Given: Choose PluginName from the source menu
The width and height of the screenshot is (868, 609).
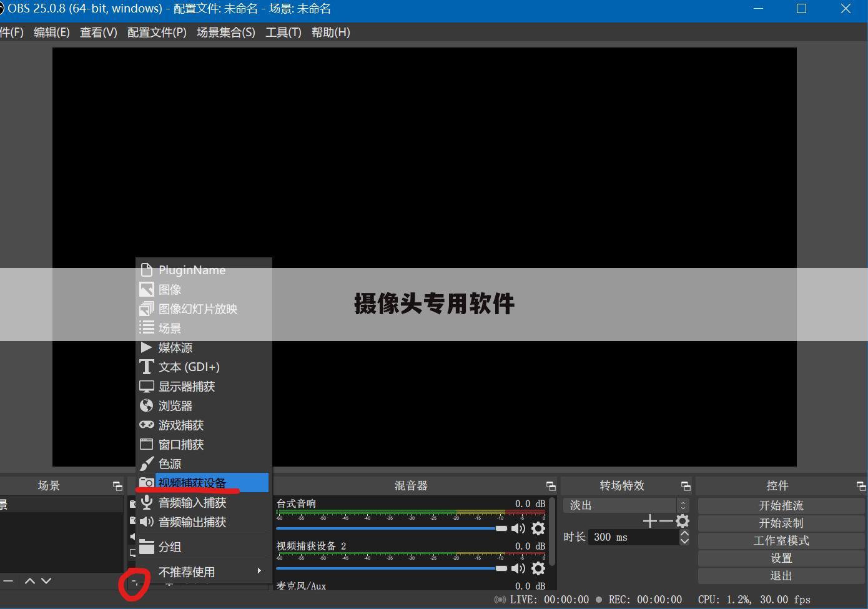Looking at the screenshot, I should [x=204, y=270].
